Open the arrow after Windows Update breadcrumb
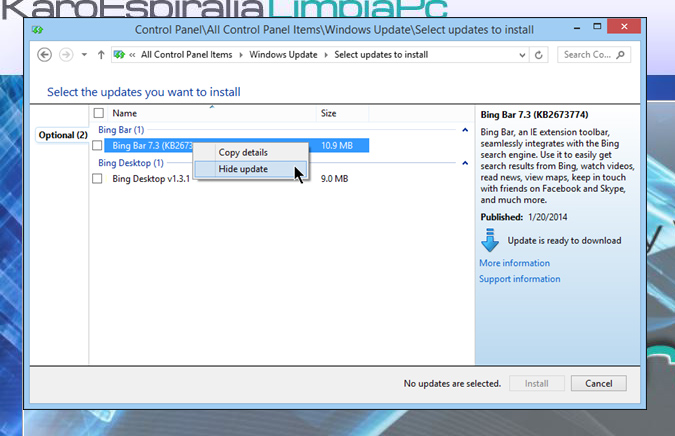This screenshot has height=436, width=675. point(326,55)
